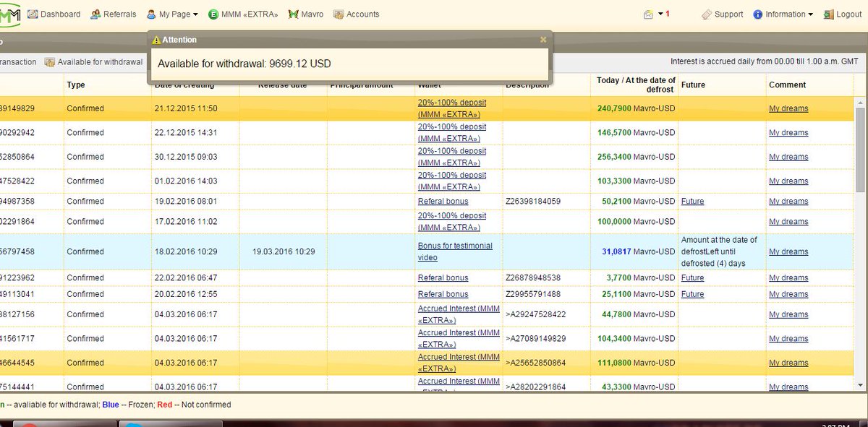Click the description >A27089149829

tap(535, 339)
